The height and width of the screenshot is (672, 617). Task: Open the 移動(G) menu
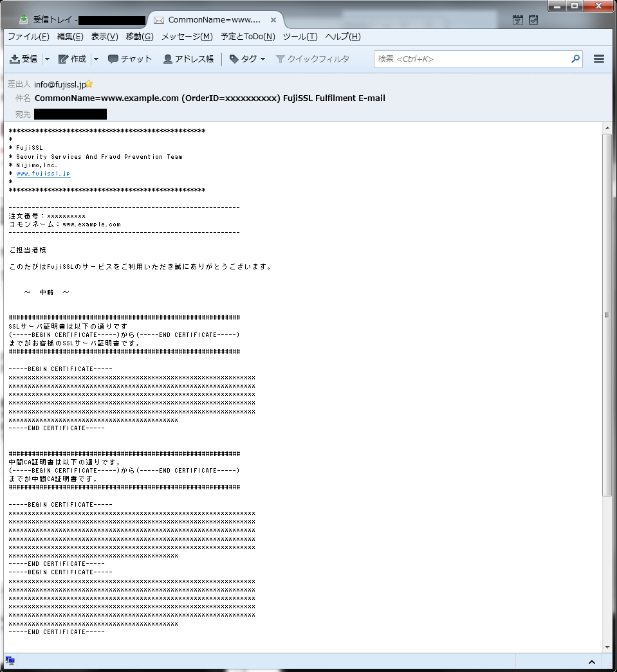coord(140,37)
